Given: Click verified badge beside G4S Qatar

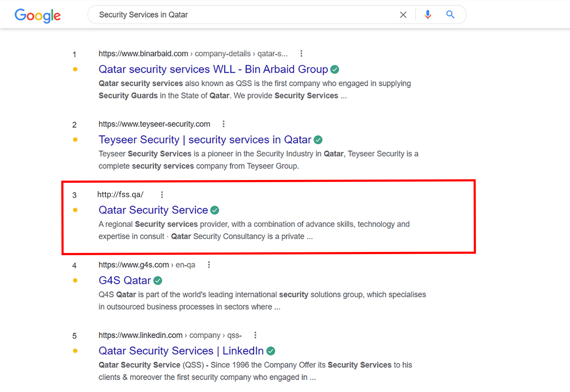Looking at the screenshot, I should click(158, 281).
